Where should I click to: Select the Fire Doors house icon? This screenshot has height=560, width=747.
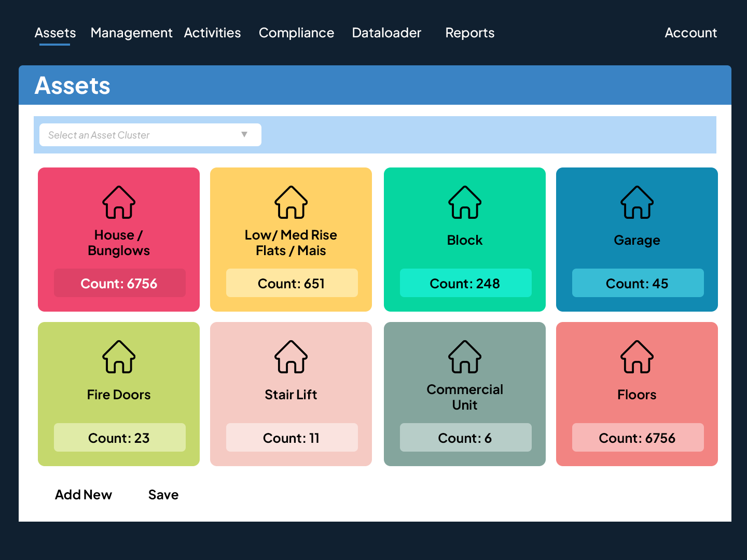coord(119,357)
